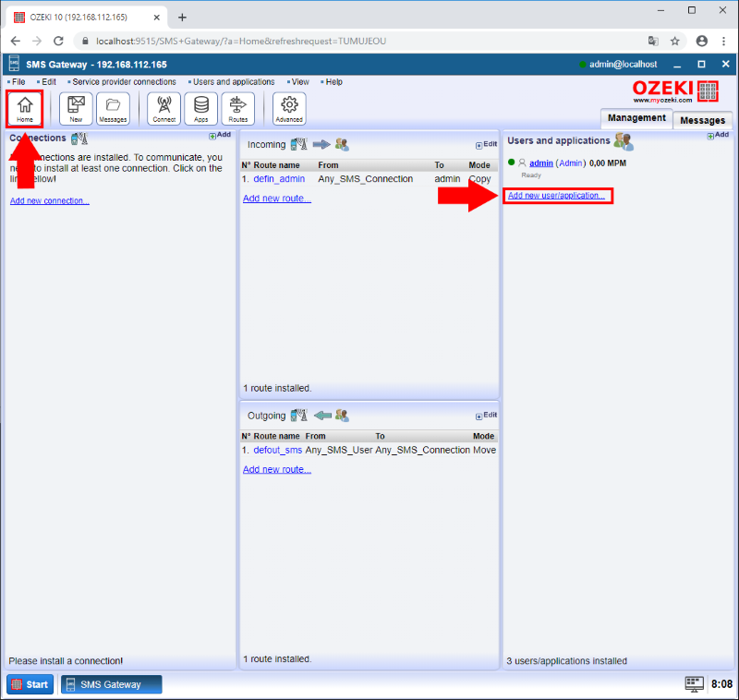Click 'Any_SMS_Connection' in incoming route row
This screenshot has height=700, width=739.
(365, 179)
